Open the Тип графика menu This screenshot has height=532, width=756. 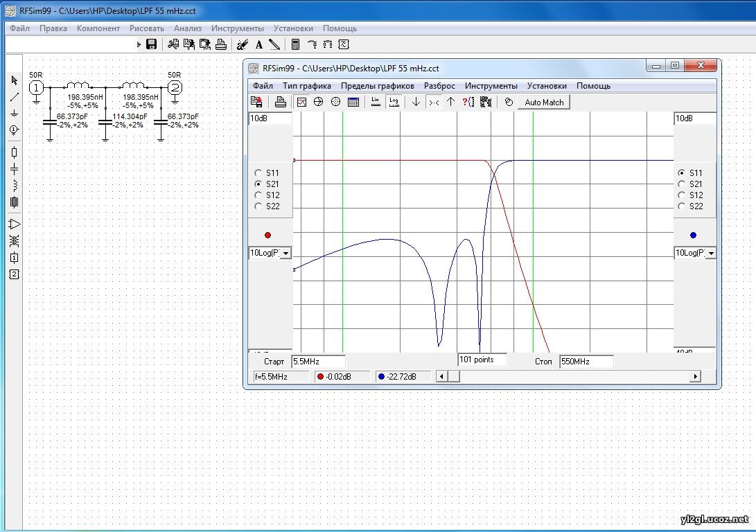coord(306,86)
